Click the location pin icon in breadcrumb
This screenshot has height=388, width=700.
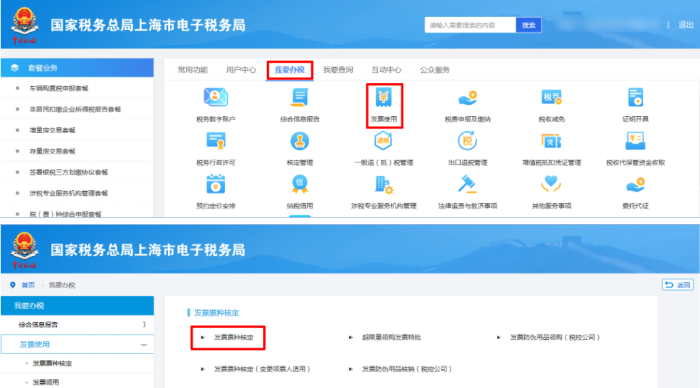click(x=12, y=285)
